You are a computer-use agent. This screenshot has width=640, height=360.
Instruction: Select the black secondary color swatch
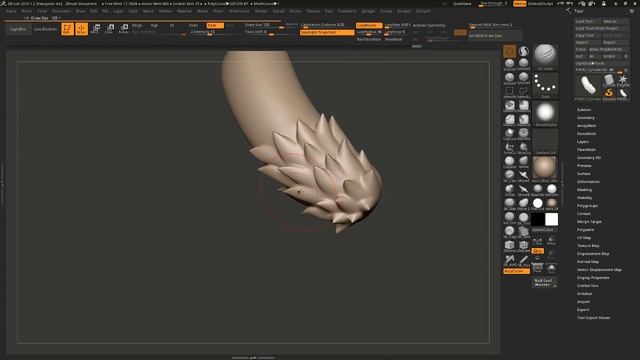[x=538, y=219]
